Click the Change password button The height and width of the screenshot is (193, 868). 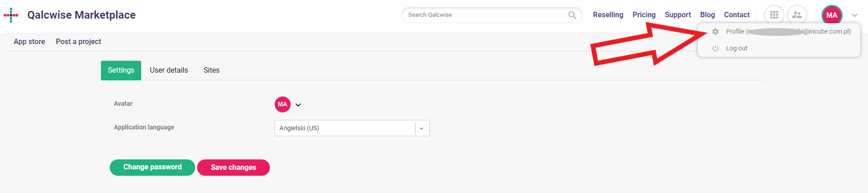[x=152, y=167]
